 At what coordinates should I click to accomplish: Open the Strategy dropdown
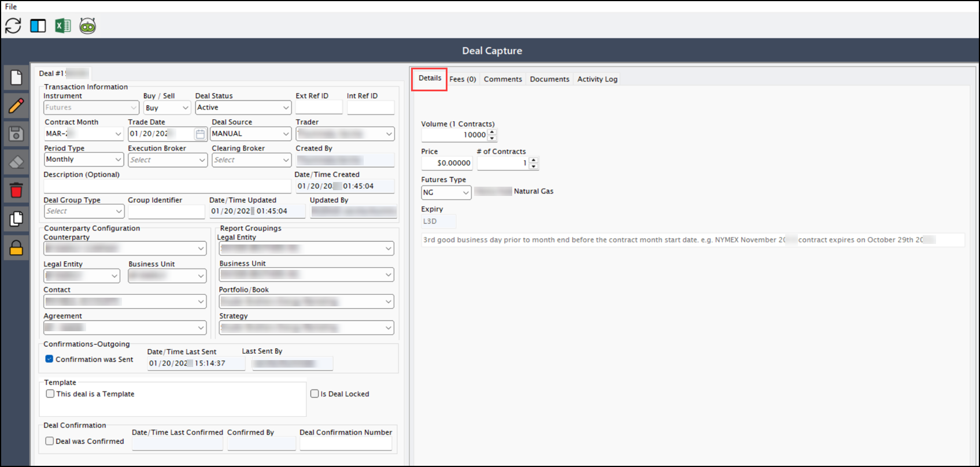(x=306, y=328)
